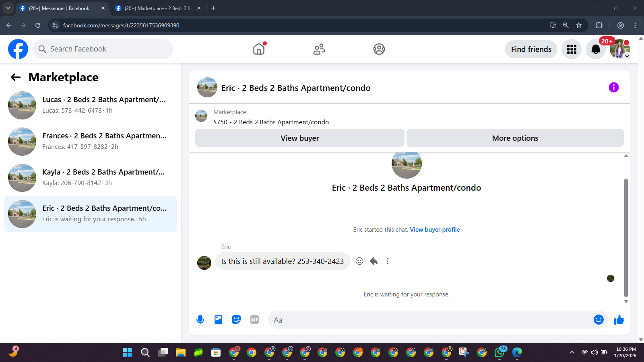This screenshot has height=362, width=644.
Task: Open the emoji picker in message box
Action: pos(599,320)
